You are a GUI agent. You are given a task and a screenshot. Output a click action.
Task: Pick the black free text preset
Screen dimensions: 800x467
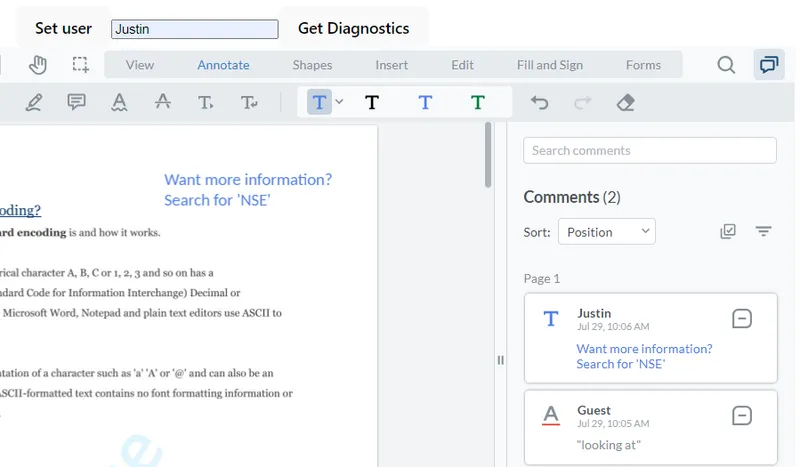372,103
